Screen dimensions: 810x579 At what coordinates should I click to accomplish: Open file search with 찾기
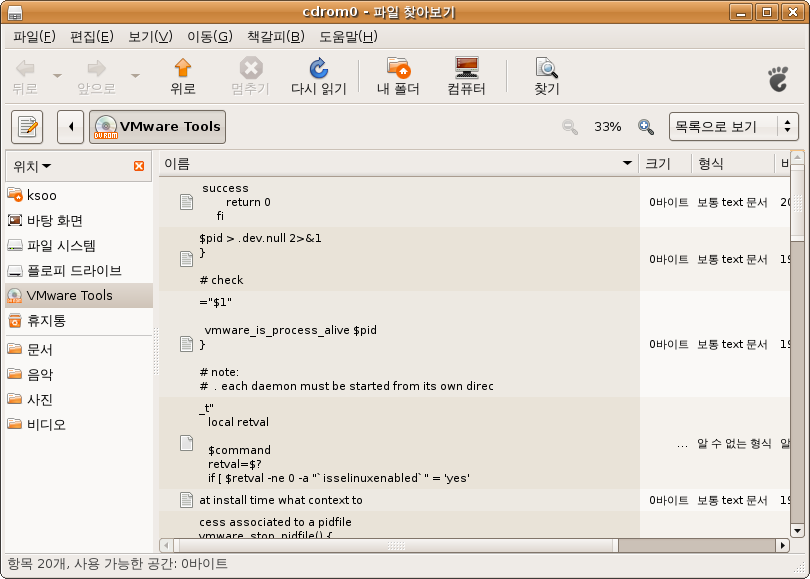(x=547, y=76)
